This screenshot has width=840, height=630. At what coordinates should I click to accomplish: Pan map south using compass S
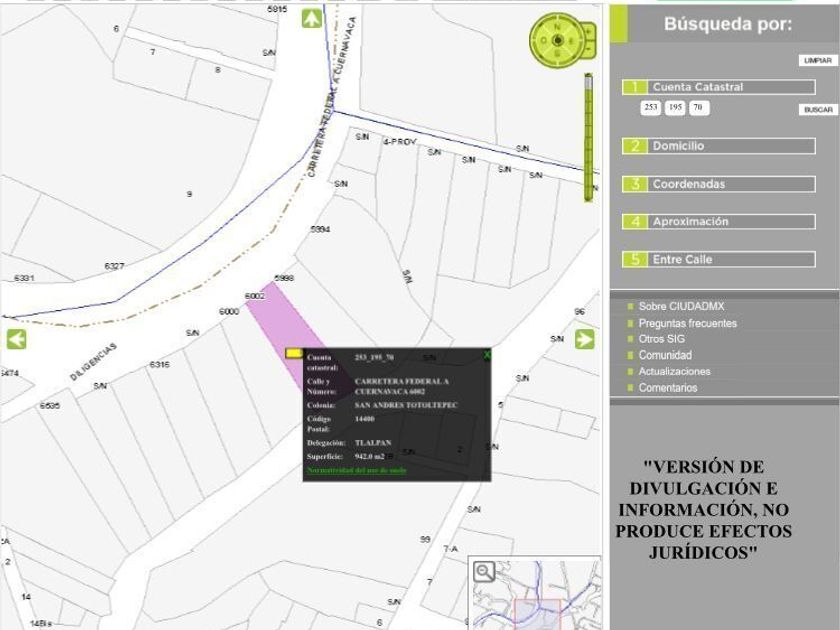[557, 55]
